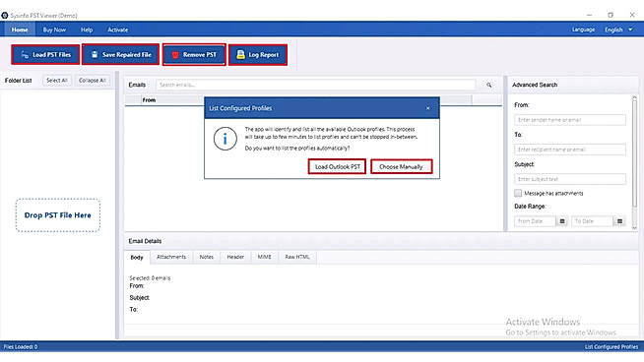Click the Choose Manually button
The image size is (644, 362).
coord(401,166)
